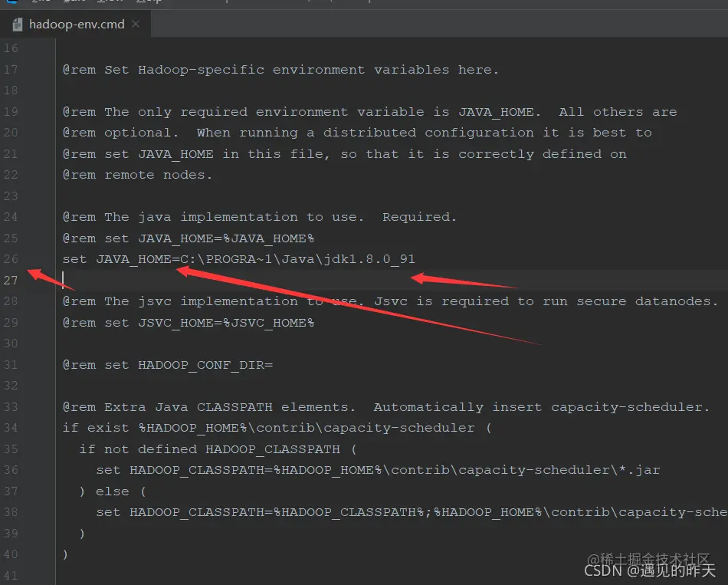Click line starting '@rem optional. When running'
Image resolution: width=728 pixels, height=585 pixels.
(x=357, y=133)
